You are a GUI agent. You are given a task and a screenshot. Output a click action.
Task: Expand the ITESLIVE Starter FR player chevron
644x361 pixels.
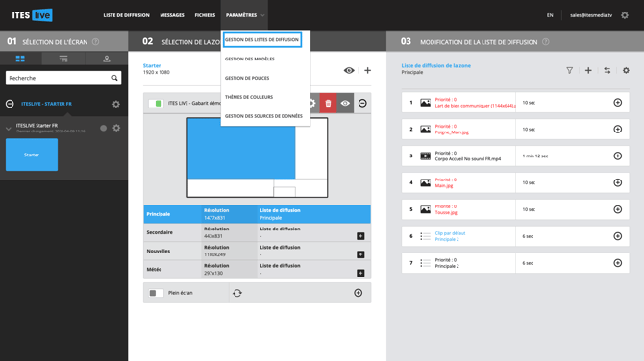9,129
